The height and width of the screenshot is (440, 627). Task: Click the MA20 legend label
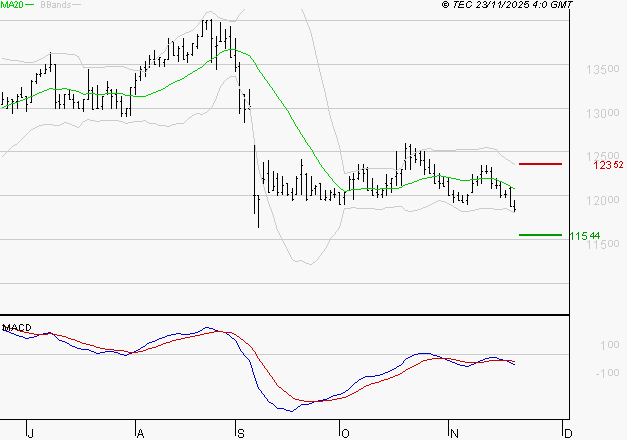tap(12, 5)
